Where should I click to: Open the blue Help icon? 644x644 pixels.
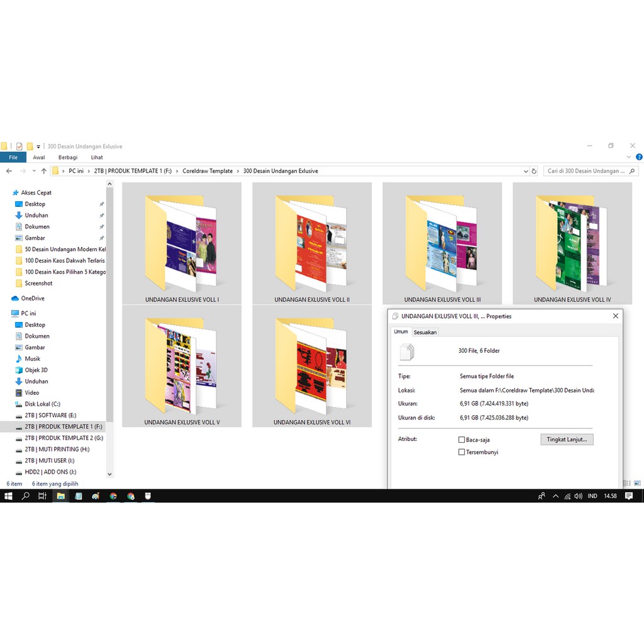click(x=639, y=157)
